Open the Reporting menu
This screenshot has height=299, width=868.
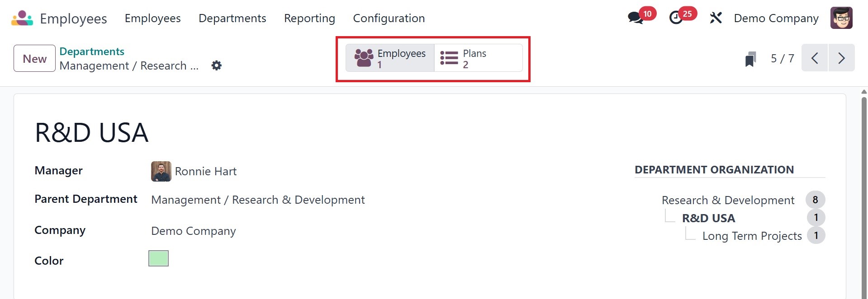click(x=309, y=18)
